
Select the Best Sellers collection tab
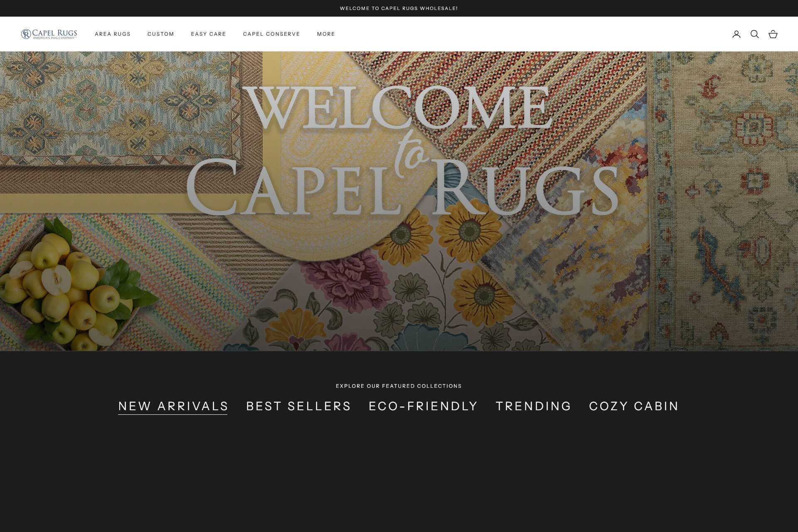(x=298, y=406)
